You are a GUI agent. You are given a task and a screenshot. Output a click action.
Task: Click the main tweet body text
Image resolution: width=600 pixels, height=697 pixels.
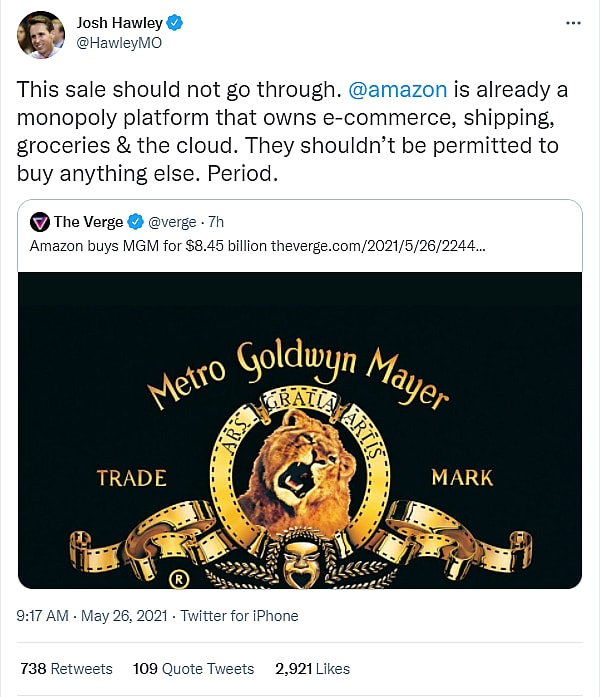click(290, 130)
